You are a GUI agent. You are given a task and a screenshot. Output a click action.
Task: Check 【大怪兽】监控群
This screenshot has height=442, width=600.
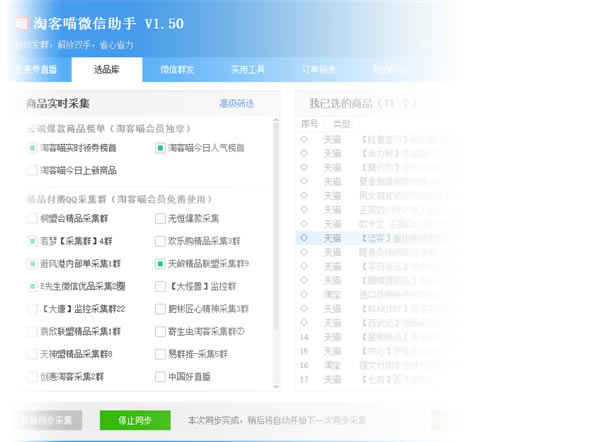coord(160,286)
